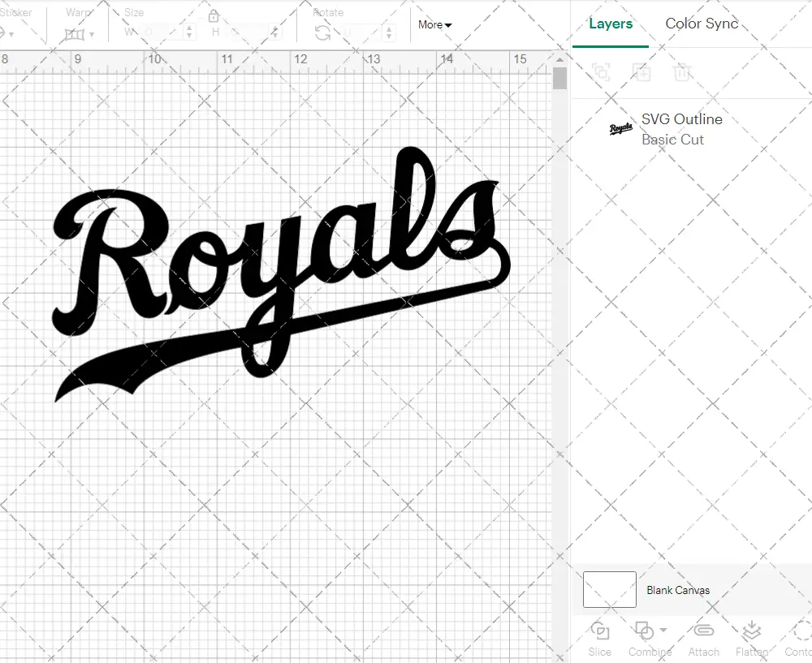Select the Attach tool
The width and height of the screenshot is (812, 663).
pyautogui.click(x=703, y=637)
